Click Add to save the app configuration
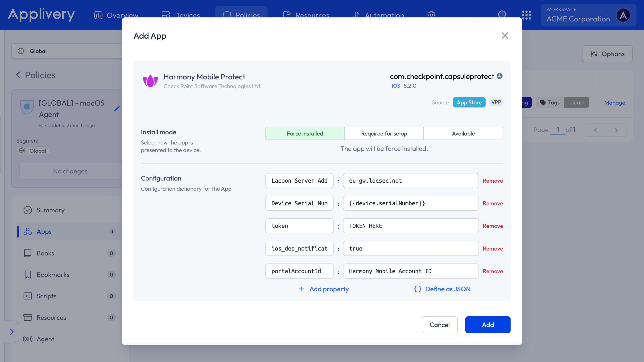Screen dimensions: 644x362 [x=487, y=325]
